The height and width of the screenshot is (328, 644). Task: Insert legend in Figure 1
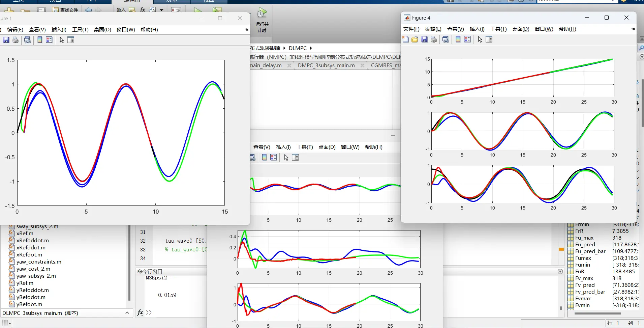point(49,40)
